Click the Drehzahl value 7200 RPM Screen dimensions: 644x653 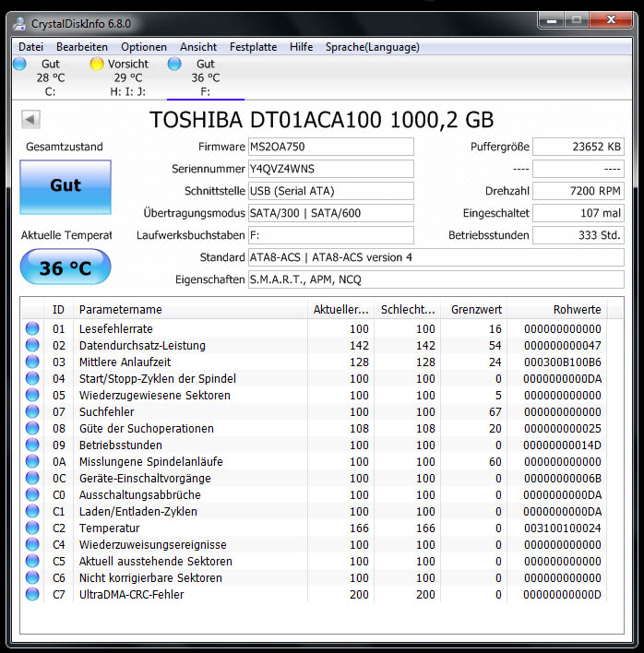click(x=578, y=191)
